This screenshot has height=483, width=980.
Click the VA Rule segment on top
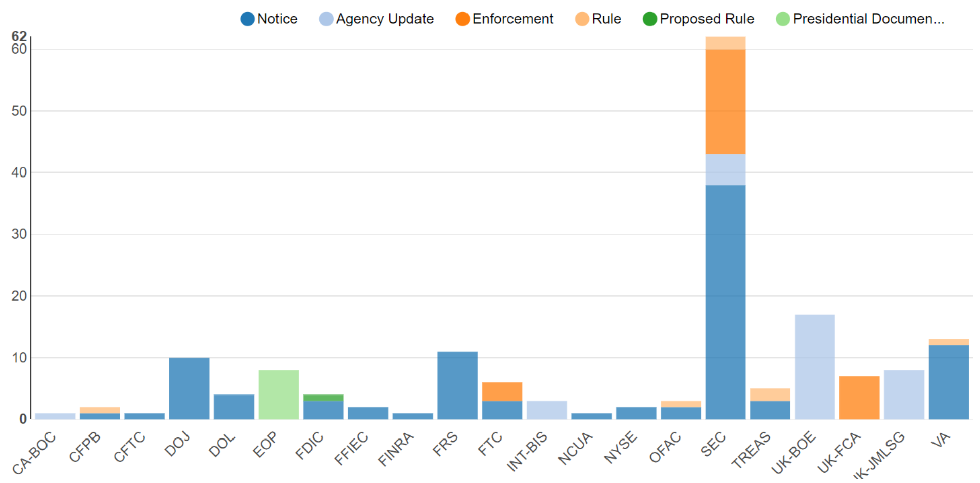click(x=949, y=342)
